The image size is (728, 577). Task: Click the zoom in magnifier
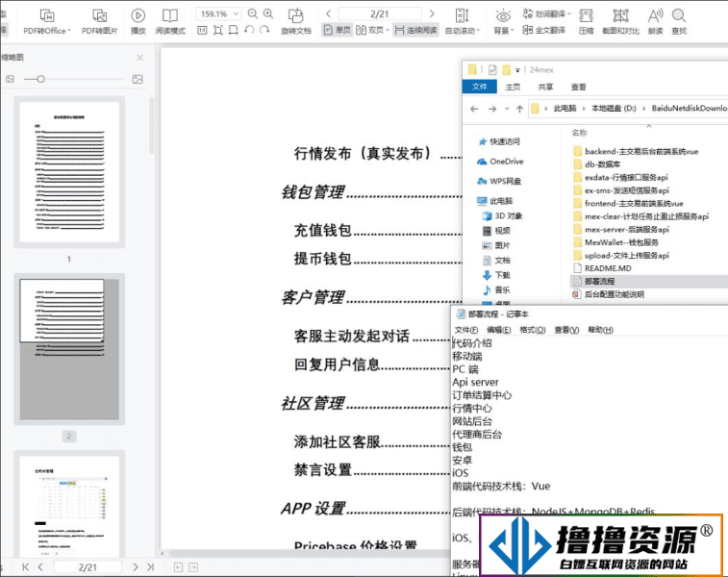(x=268, y=13)
